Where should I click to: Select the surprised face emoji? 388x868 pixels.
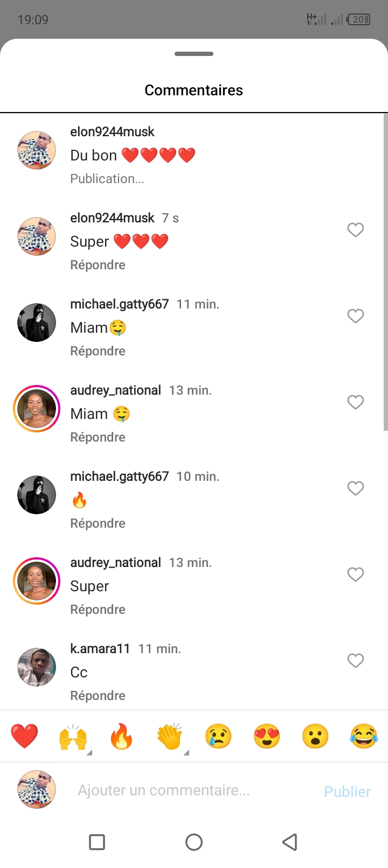[315, 736]
